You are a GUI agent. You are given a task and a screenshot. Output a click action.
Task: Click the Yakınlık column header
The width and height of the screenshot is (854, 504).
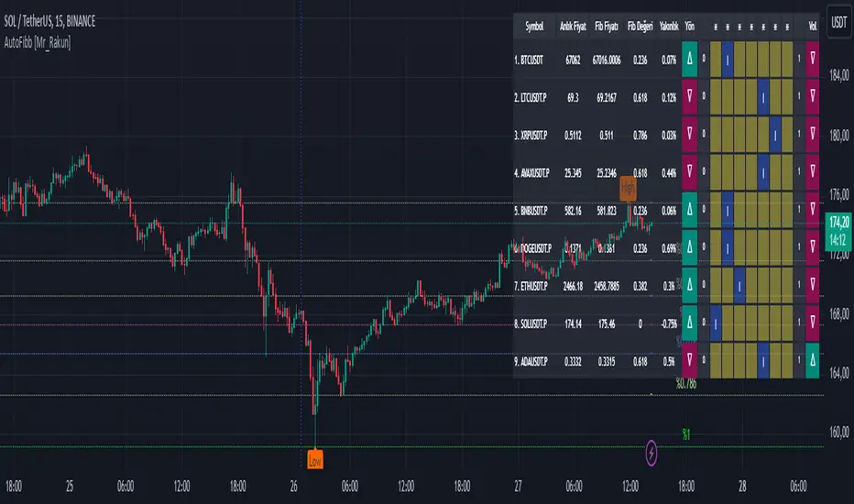[x=668, y=27]
